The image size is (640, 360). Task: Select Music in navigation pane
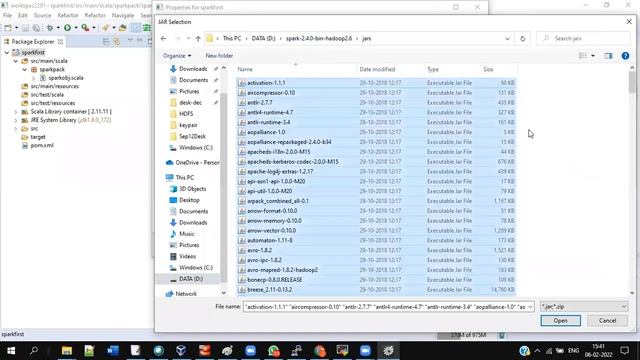(x=187, y=234)
